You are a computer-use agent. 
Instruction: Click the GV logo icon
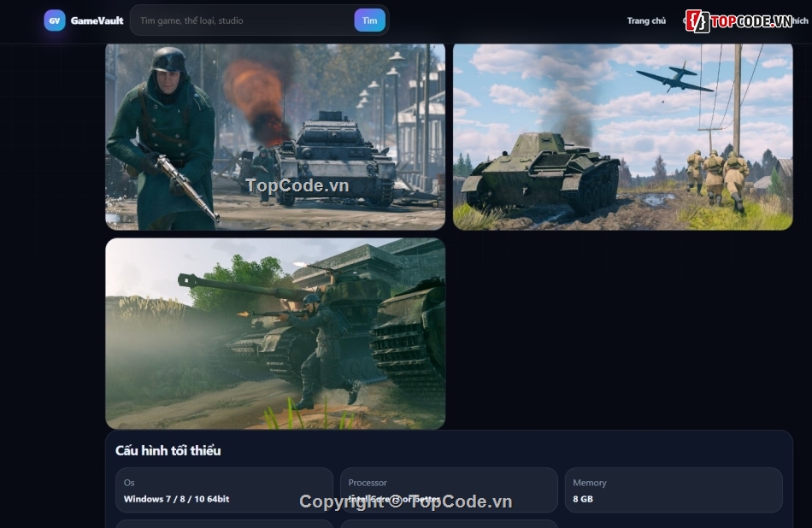click(55, 21)
